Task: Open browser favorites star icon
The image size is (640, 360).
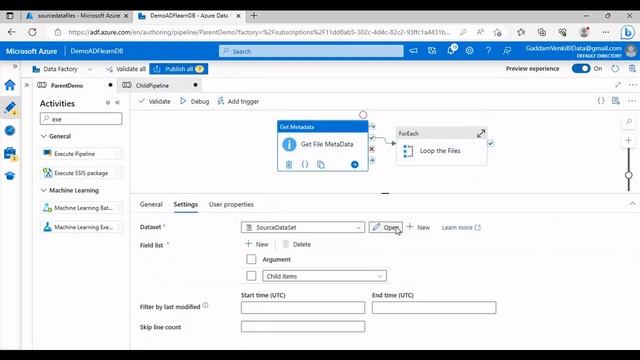Action: coord(521,32)
